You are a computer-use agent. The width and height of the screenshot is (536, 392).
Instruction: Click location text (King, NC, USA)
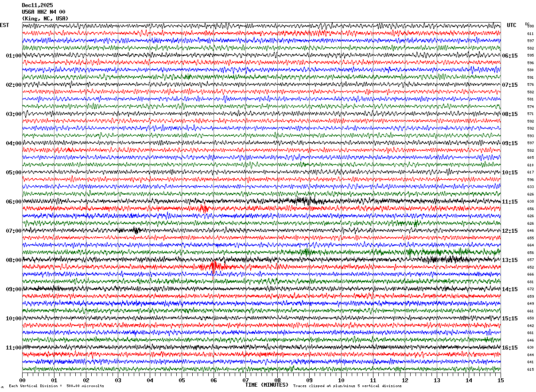tap(45, 18)
